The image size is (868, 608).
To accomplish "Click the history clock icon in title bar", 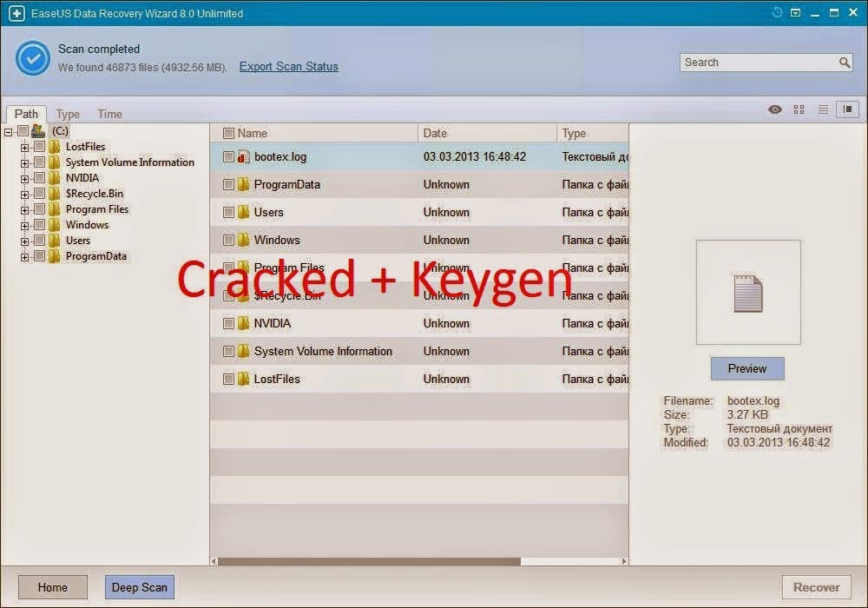I will (x=777, y=12).
